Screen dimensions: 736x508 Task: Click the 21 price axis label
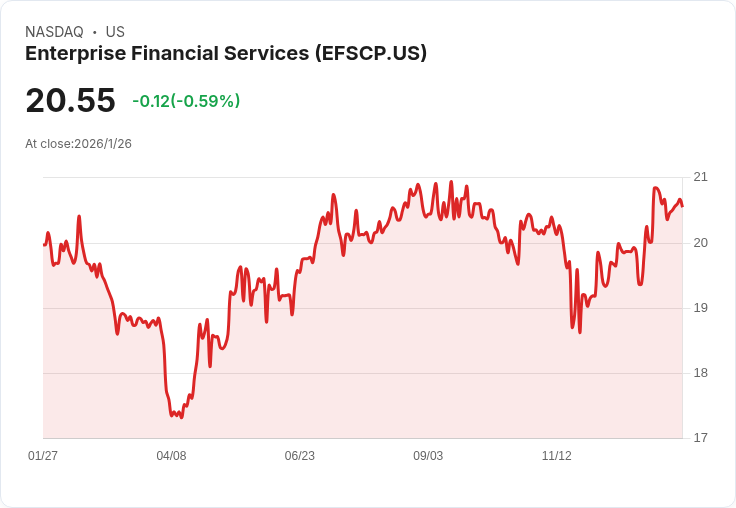[700, 177]
